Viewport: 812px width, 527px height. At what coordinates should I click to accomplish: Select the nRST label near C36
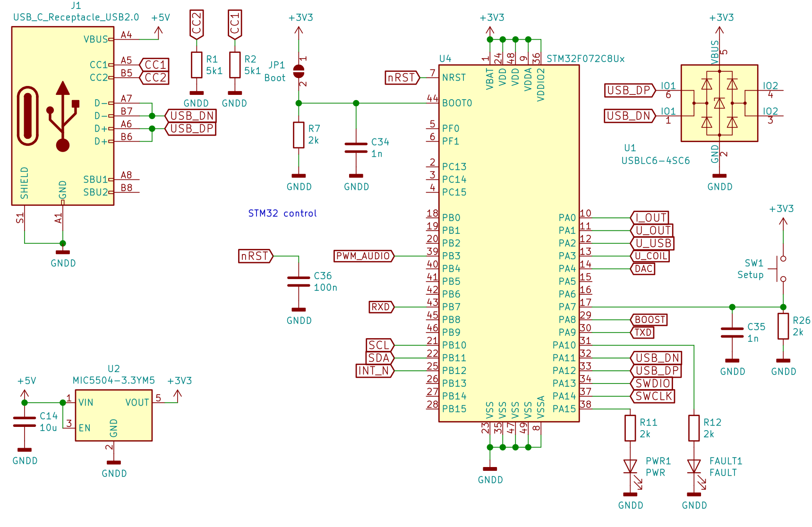point(256,256)
